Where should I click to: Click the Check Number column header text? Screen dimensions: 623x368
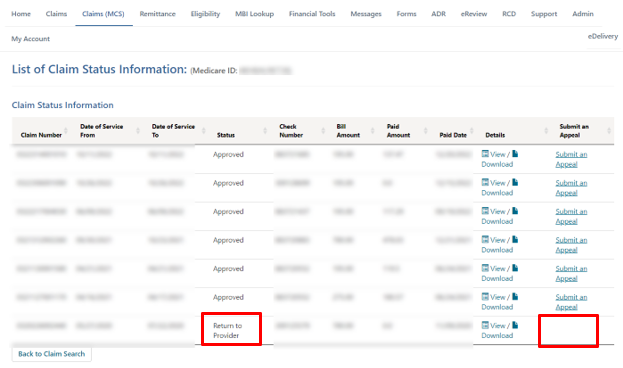(291, 131)
